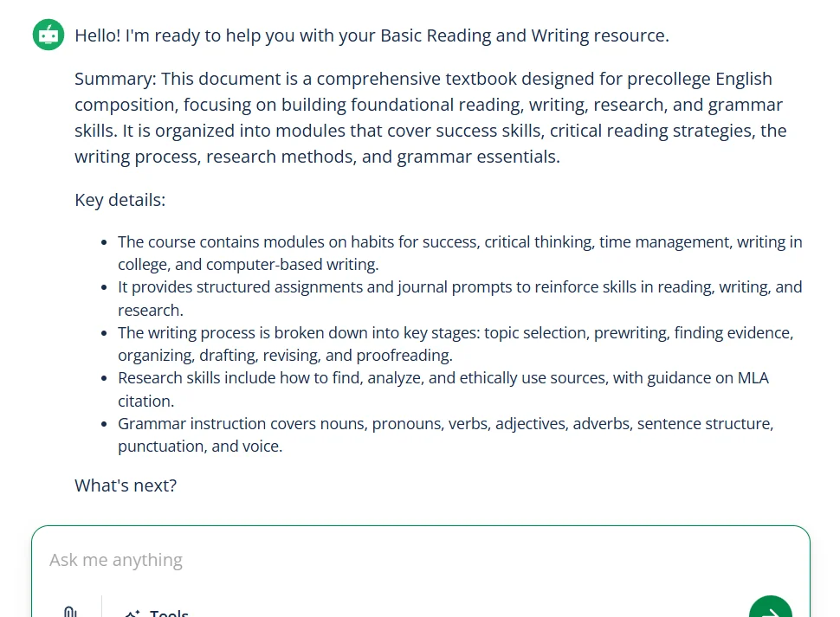Click the "What's next?" text
The height and width of the screenshot is (617, 840).
pyautogui.click(x=126, y=485)
